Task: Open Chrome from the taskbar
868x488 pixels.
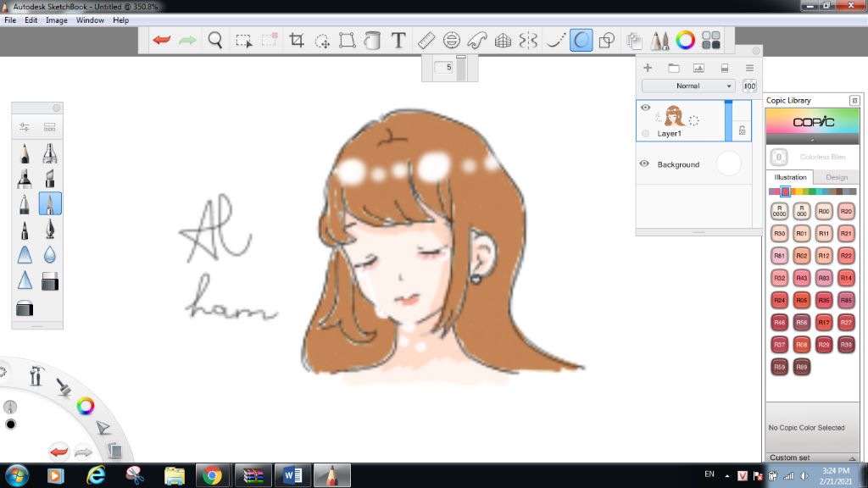Action: pos(212,475)
